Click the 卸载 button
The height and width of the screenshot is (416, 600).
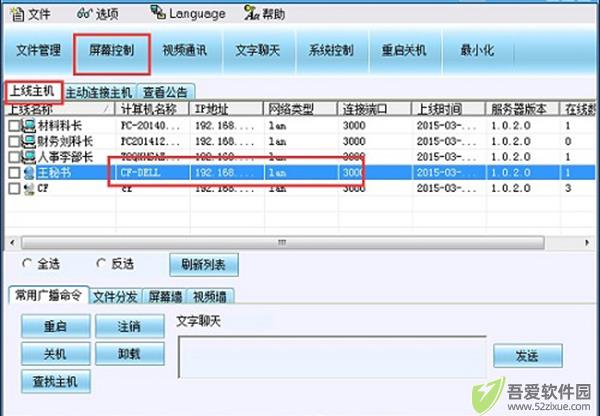[130, 354]
